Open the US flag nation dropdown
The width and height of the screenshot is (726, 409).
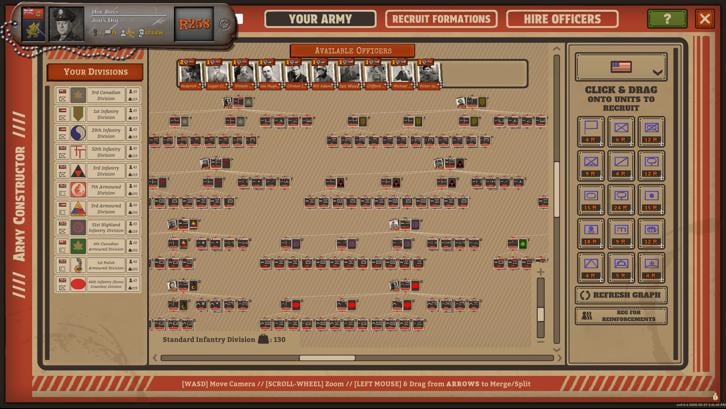pos(620,67)
